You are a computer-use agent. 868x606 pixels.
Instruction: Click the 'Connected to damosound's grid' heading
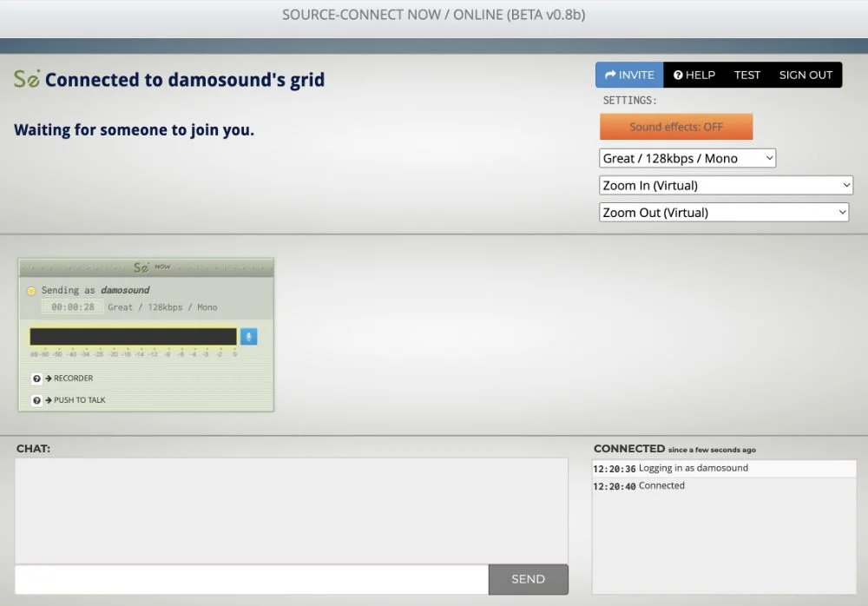click(x=185, y=80)
